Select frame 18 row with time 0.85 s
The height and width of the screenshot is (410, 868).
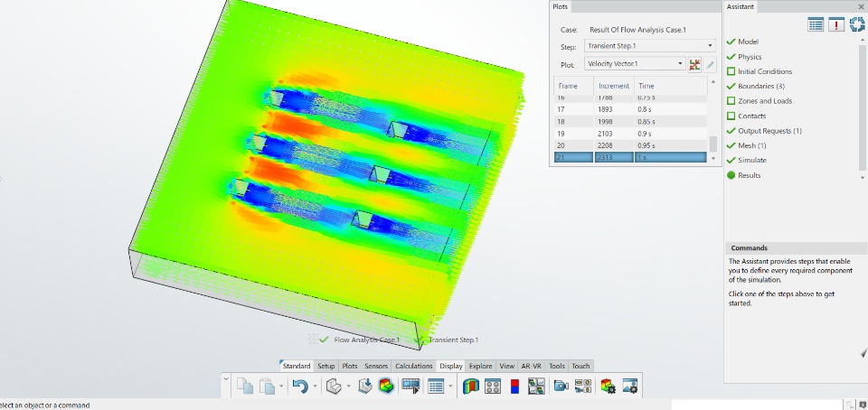pyautogui.click(x=630, y=122)
